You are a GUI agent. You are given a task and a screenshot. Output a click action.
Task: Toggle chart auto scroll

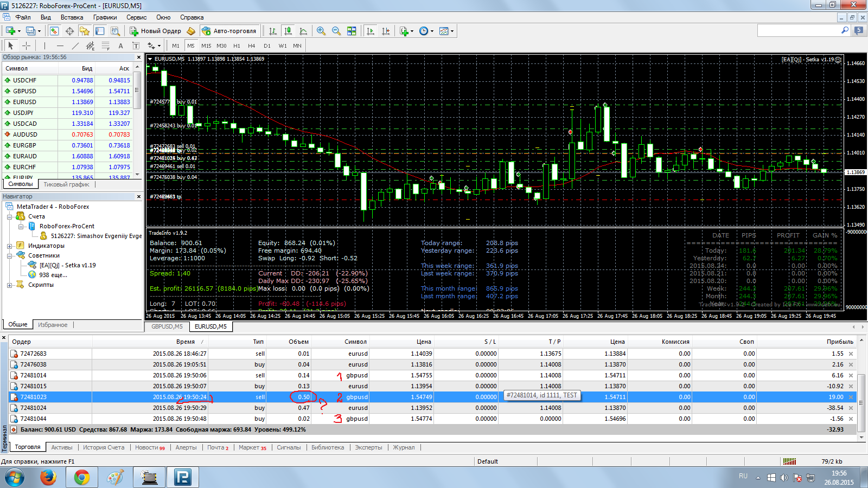pos(371,31)
